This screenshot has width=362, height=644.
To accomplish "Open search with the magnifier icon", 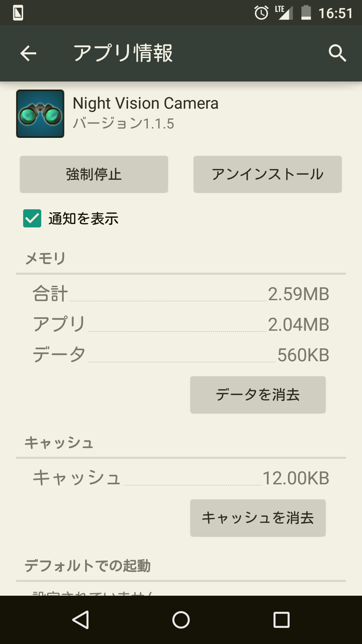I will tap(337, 53).
